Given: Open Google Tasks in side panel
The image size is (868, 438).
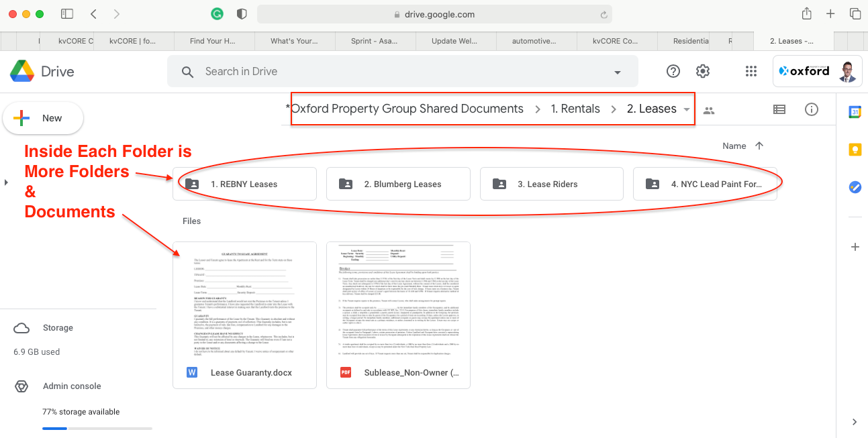Looking at the screenshot, I should 855,187.
